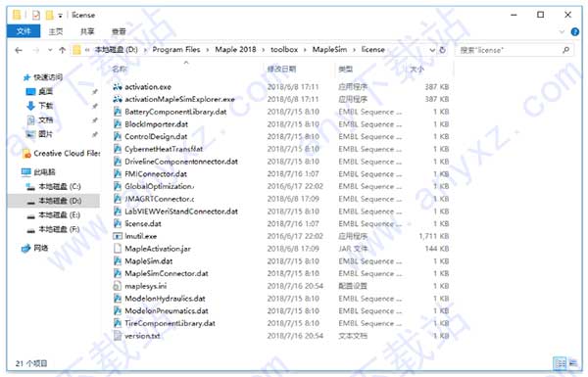Click the search magnifier icon
This screenshot has height=377, width=588.
coord(565,50)
